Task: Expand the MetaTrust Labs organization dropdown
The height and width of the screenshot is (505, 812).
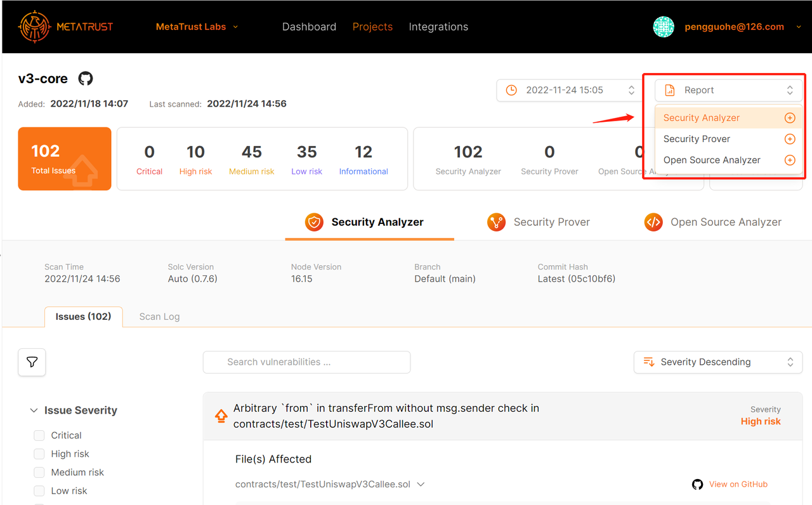Action: click(197, 27)
